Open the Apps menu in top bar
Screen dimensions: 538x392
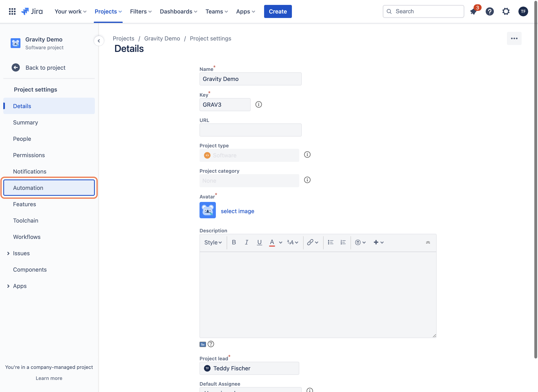[246, 11]
